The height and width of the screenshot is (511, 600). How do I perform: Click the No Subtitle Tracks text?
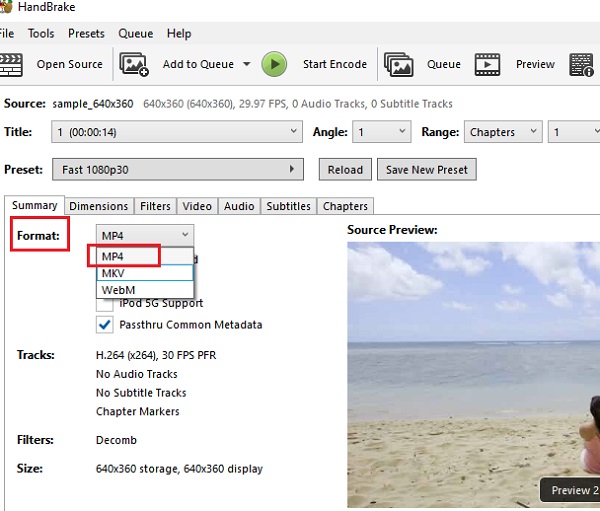[x=141, y=393]
